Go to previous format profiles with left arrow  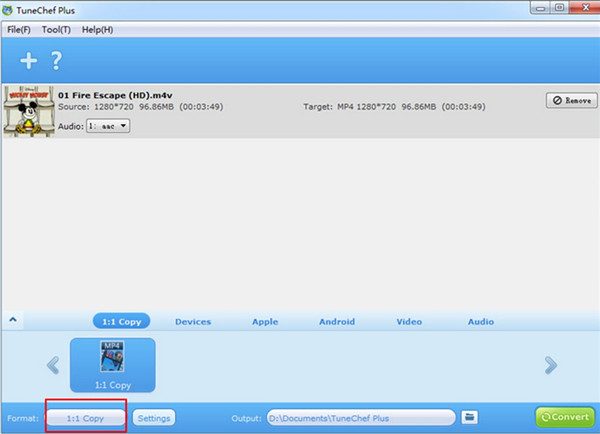coord(53,365)
